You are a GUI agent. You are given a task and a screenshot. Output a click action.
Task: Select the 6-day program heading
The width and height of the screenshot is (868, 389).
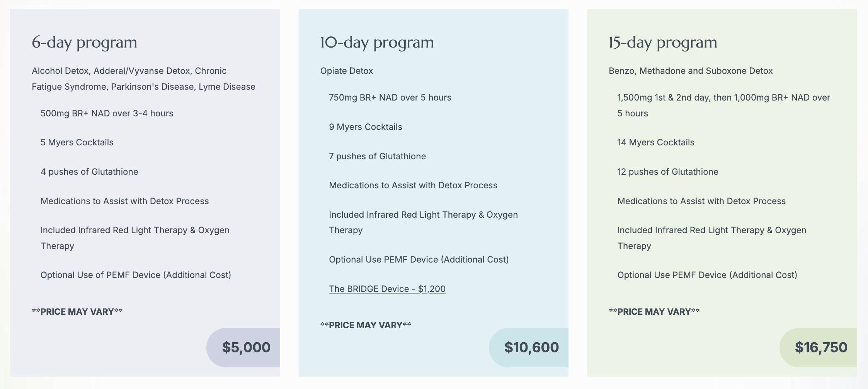coord(84,42)
